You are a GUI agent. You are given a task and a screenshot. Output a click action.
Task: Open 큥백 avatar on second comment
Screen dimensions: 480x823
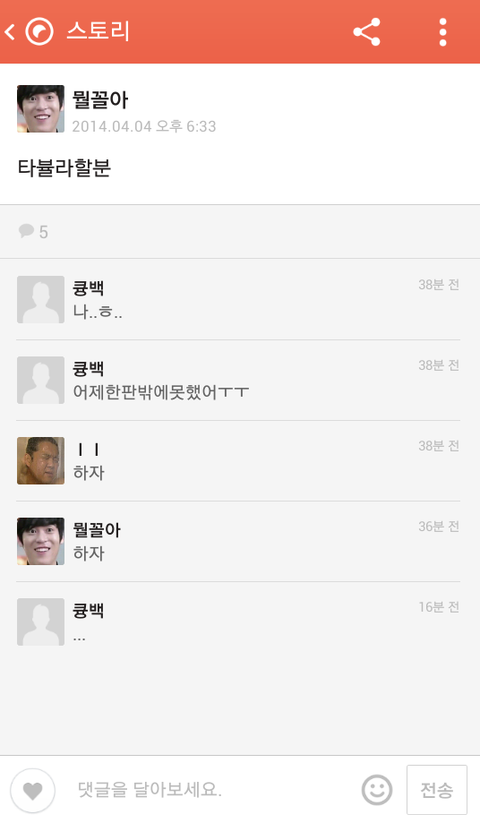click(x=40, y=380)
